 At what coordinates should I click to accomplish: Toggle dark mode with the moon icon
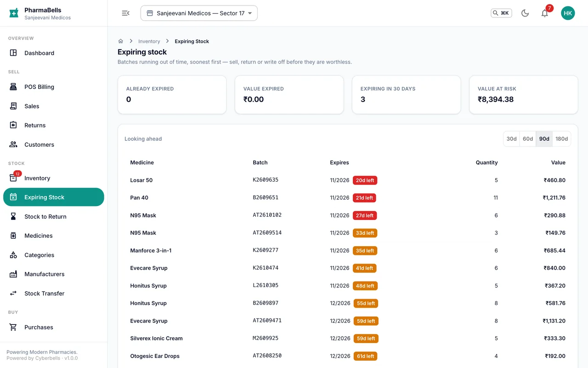tap(525, 13)
